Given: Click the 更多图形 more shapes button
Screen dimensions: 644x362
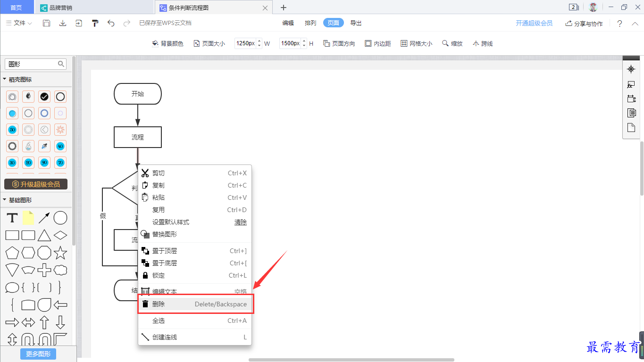Looking at the screenshot, I should pos(38,354).
